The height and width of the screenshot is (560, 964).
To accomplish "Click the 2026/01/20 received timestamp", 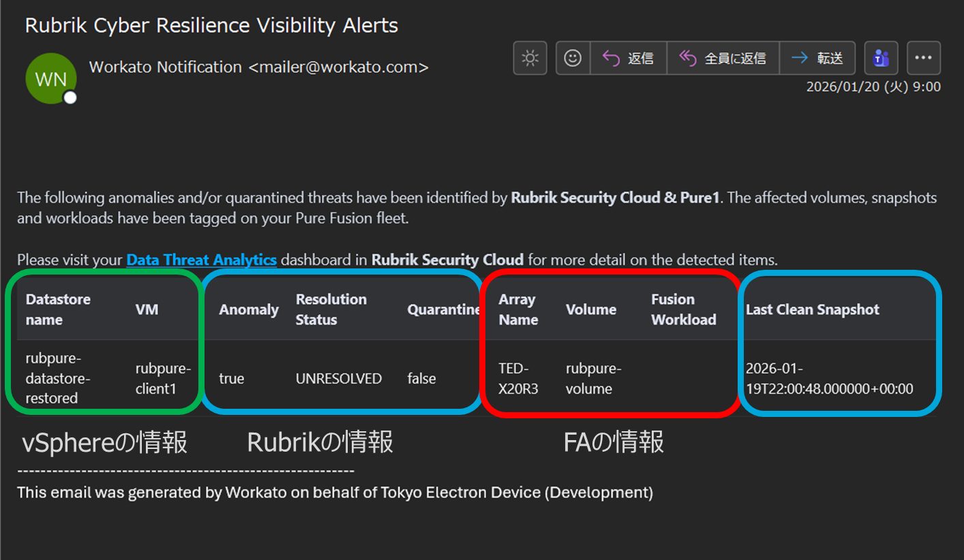I will (x=873, y=87).
